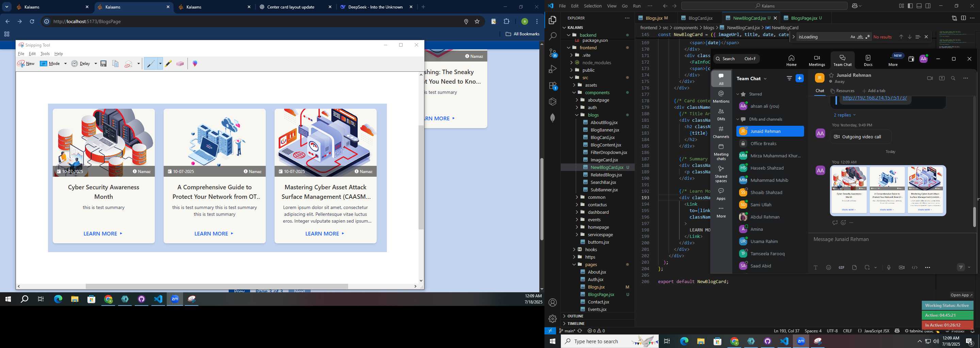This screenshot has width=980, height=348.
Task: Open the Pen options dropdown arrow
Action: tap(160, 64)
